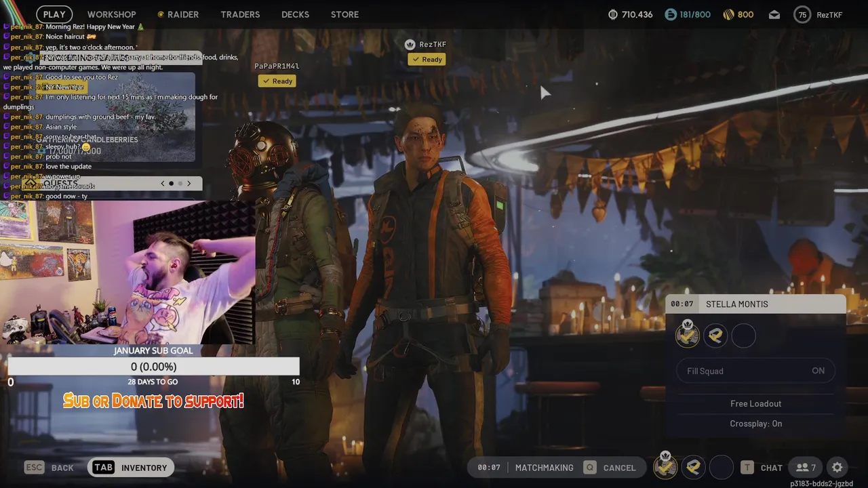The height and width of the screenshot is (488, 868).
Task: Open the friends list showing 7
Action: point(806,468)
